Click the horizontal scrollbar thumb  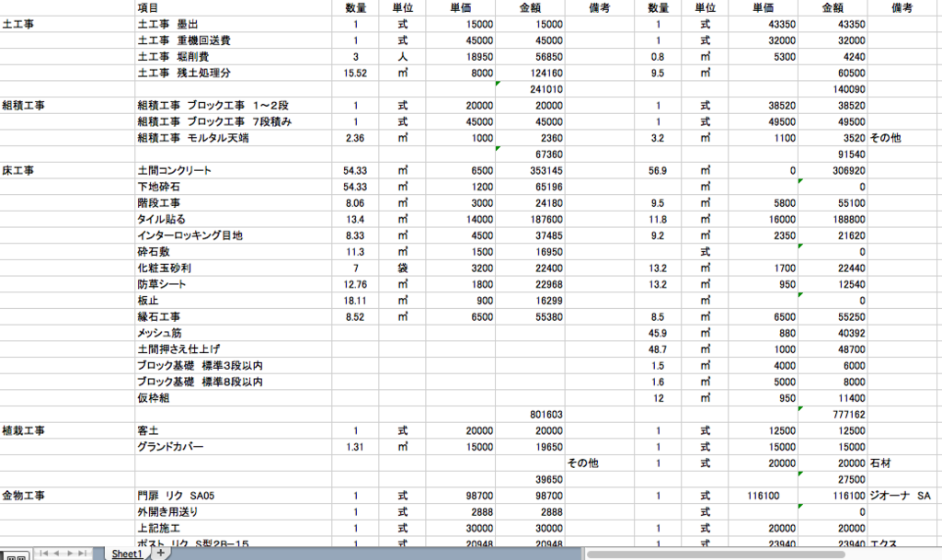click(x=716, y=554)
